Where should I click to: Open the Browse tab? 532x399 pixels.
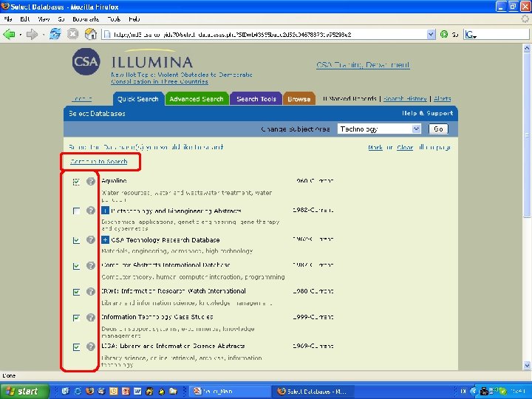299,99
